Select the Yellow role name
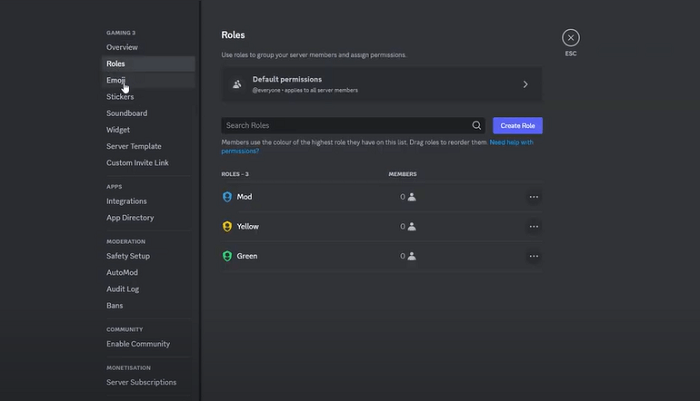Screen dimensions: 700x401 (248, 226)
